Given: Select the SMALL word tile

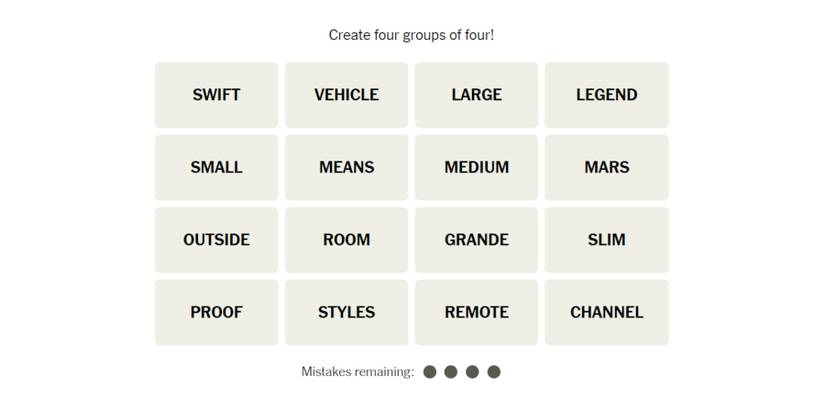Looking at the screenshot, I should click(216, 167).
